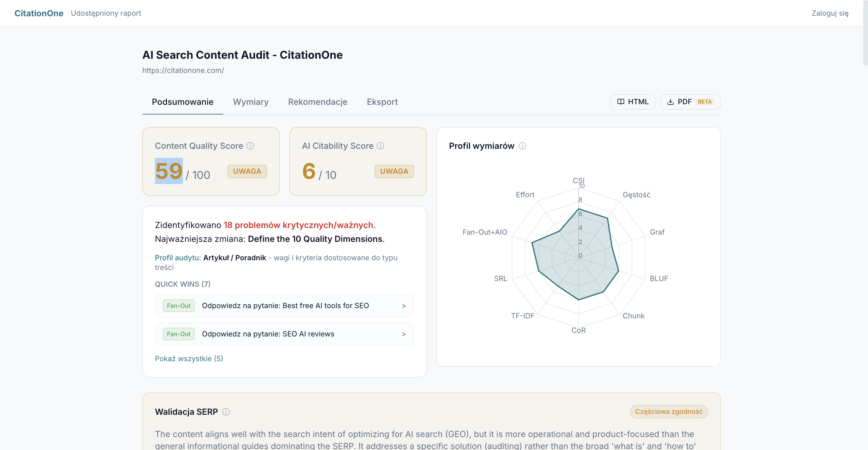
Task: Click the Graf radar chart label
Action: click(657, 232)
